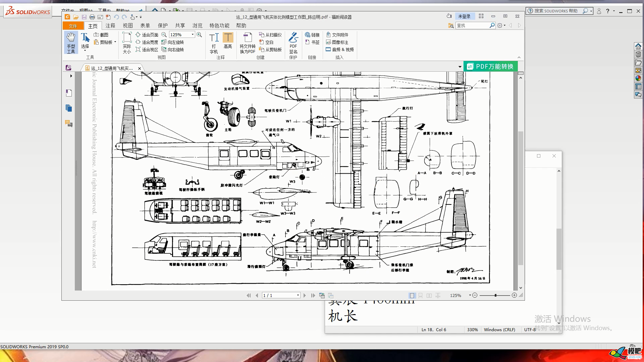
Task: Choose Fit Visible (适合视区)
Action: (x=147, y=50)
